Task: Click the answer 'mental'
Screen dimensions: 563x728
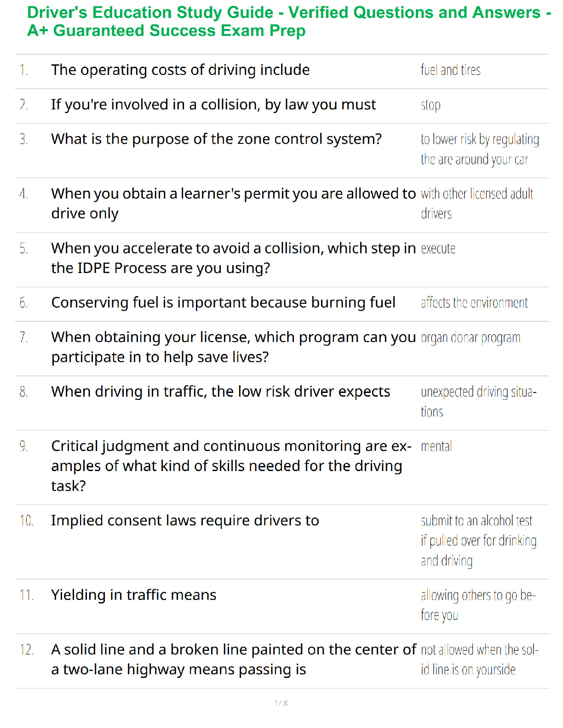Action: point(436,446)
